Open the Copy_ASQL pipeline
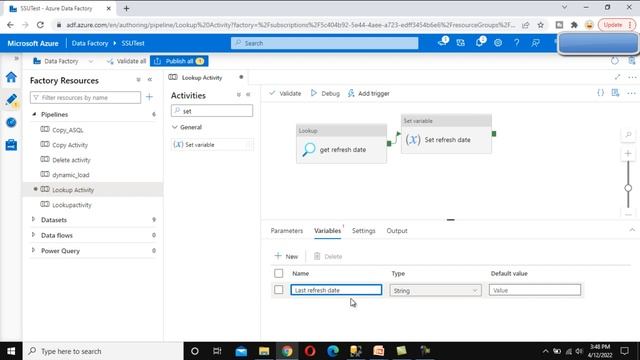Screen dimensions: 640x360 67,130
